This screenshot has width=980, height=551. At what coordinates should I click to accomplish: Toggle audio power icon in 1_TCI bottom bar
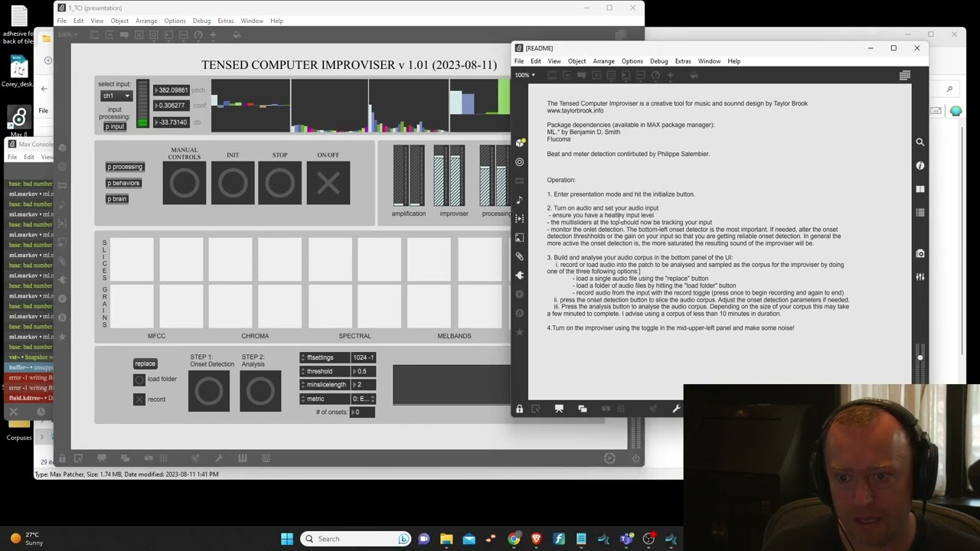click(635, 458)
